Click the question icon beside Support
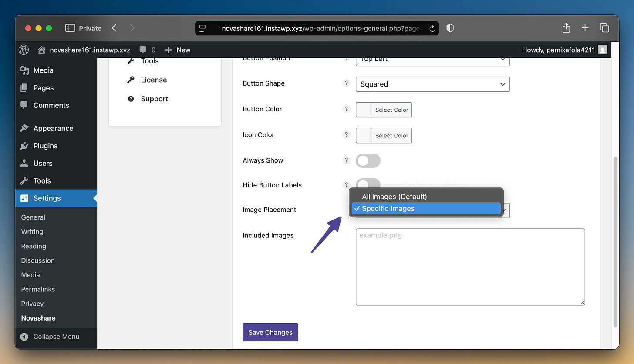This screenshot has width=634, height=364. (131, 99)
